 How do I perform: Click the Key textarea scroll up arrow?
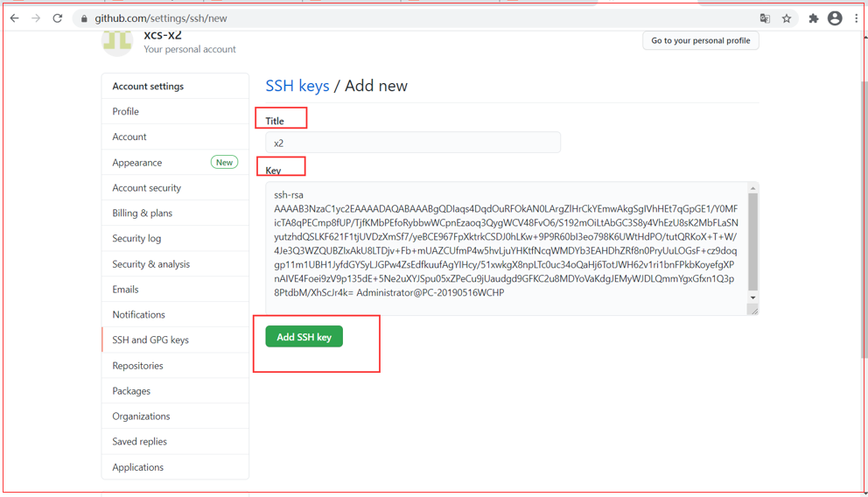click(x=752, y=188)
